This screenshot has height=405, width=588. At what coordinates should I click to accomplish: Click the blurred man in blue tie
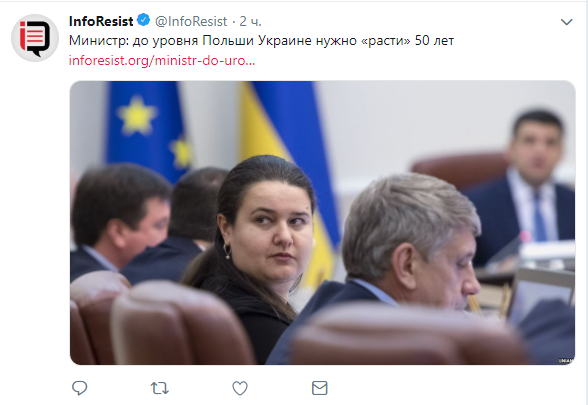click(525, 188)
